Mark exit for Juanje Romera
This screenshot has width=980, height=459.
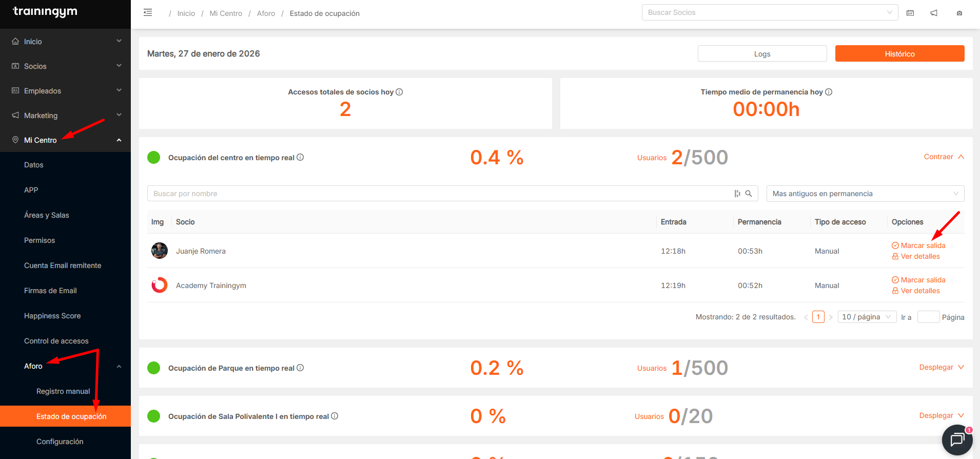coord(918,245)
